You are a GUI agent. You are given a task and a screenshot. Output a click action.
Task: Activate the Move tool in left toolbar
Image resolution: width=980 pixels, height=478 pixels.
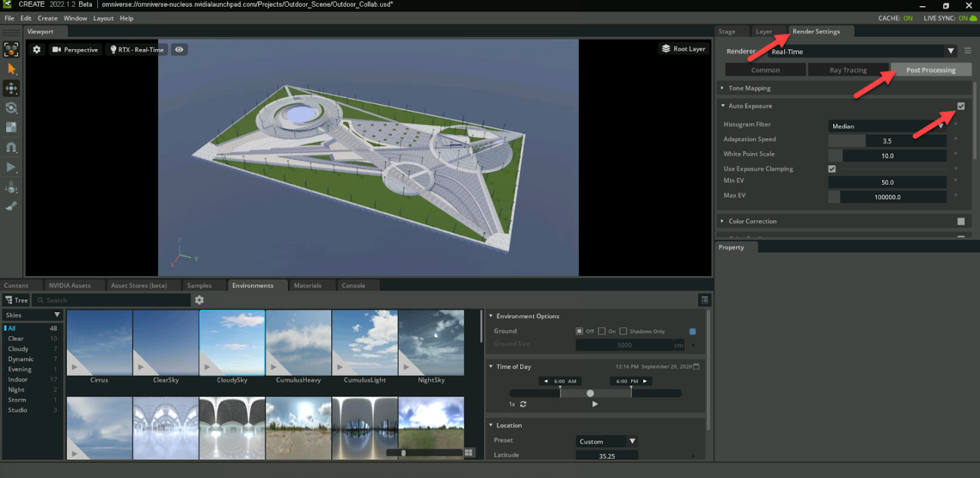[x=12, y=88]
